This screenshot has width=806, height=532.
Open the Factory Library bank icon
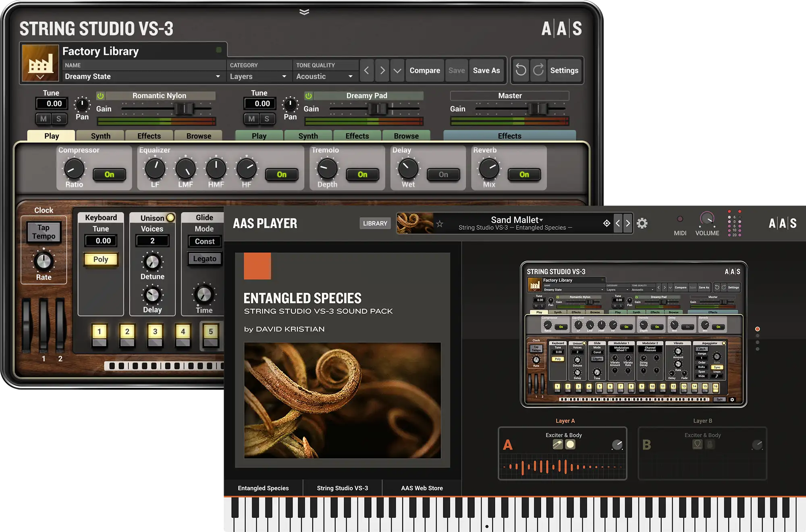(40, 63)
